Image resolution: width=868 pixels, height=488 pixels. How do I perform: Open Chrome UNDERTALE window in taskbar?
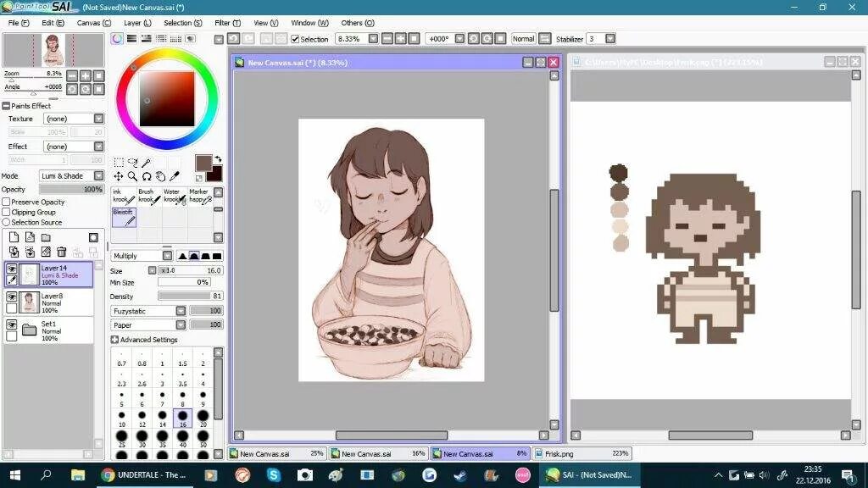pyautogui.click(x=146, y=474)
